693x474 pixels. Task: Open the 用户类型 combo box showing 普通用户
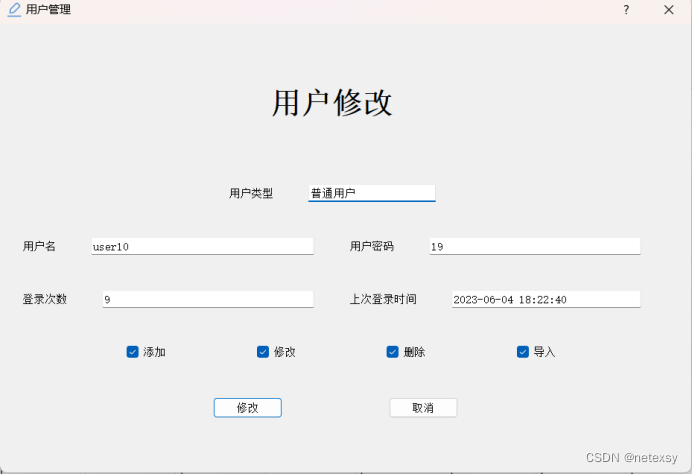tap(372, 193)
